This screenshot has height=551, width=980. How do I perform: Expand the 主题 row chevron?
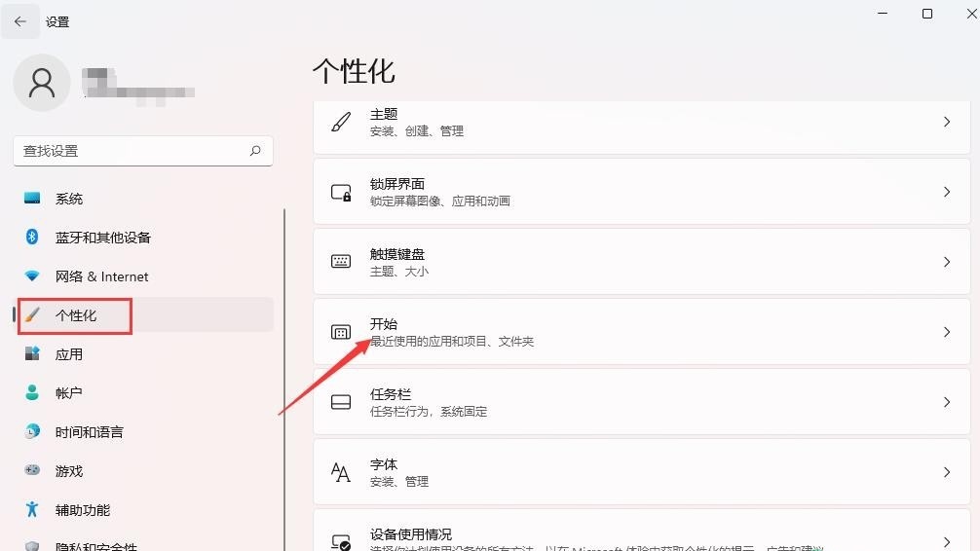(947, 122)
